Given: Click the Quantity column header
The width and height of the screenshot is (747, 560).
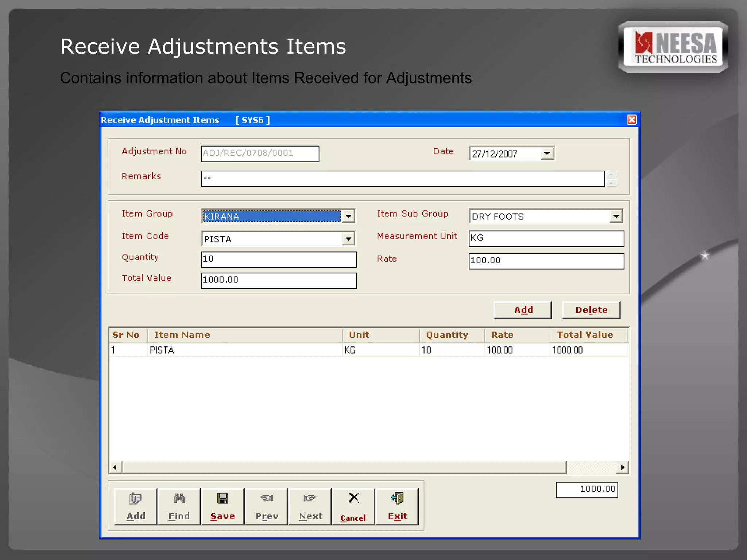Looking at the screenshot, I should click(452, 335).
